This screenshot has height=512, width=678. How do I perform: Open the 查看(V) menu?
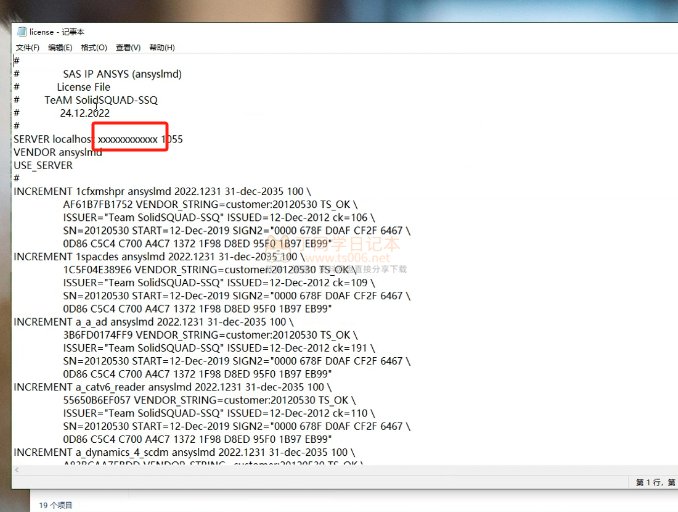(x=128, y=48)
